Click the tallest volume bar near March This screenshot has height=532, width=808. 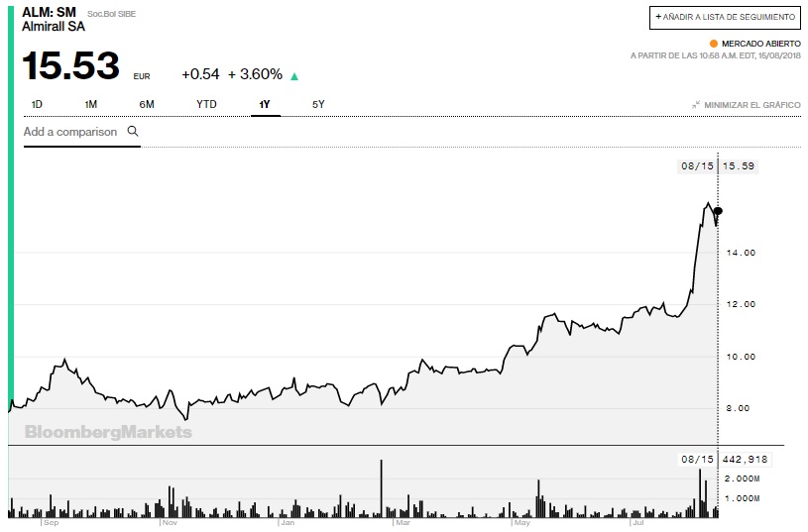click(x=381, y=488)
